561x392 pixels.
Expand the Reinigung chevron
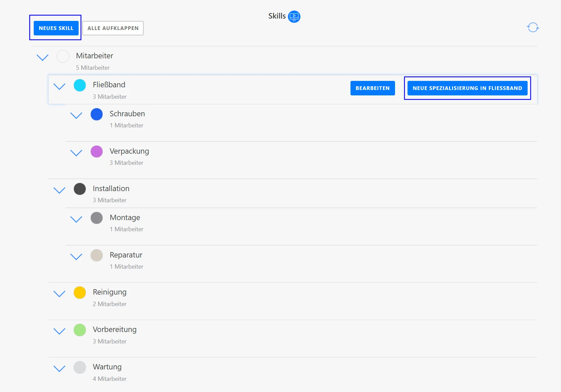(59, 294)
